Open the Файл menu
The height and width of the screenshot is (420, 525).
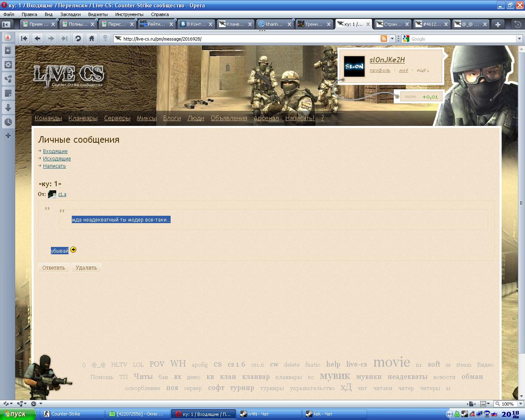pos(9,14)
